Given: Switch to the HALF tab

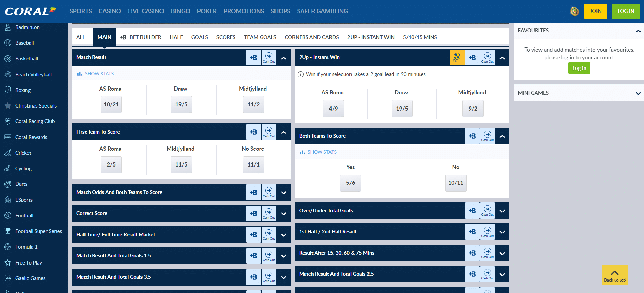Looking at the screenshot, I should point(176,37).
